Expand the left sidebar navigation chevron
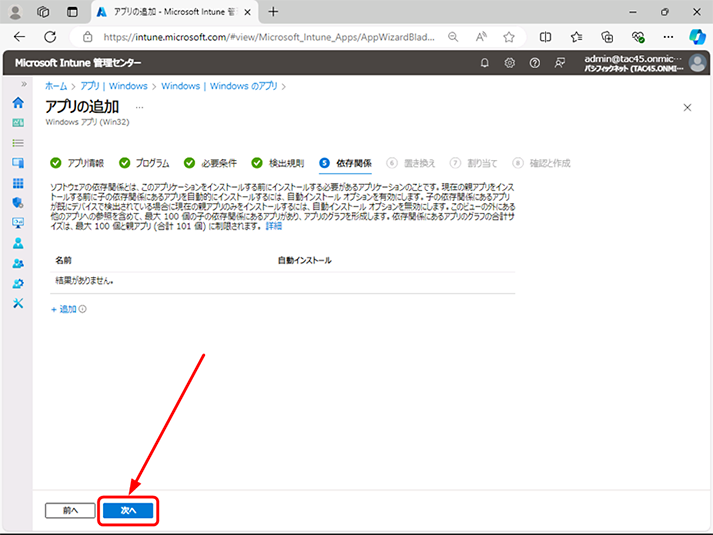Image resolution: width=713 pixels, height=535 pixels. 24,84
